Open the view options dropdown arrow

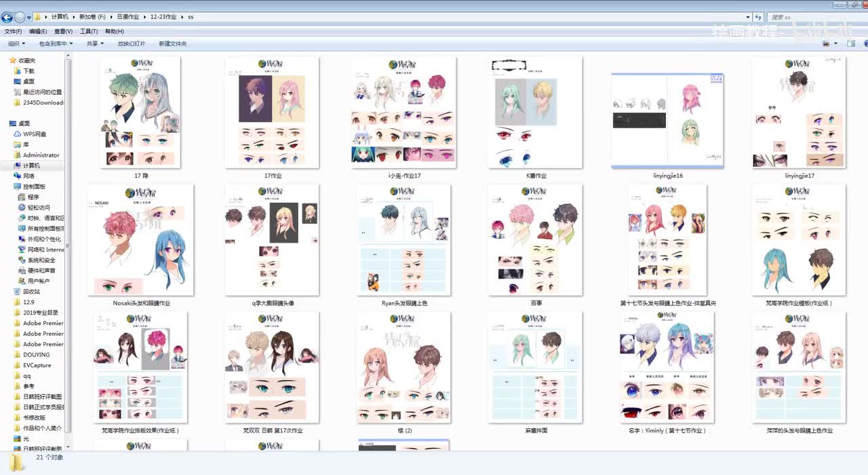835,43
